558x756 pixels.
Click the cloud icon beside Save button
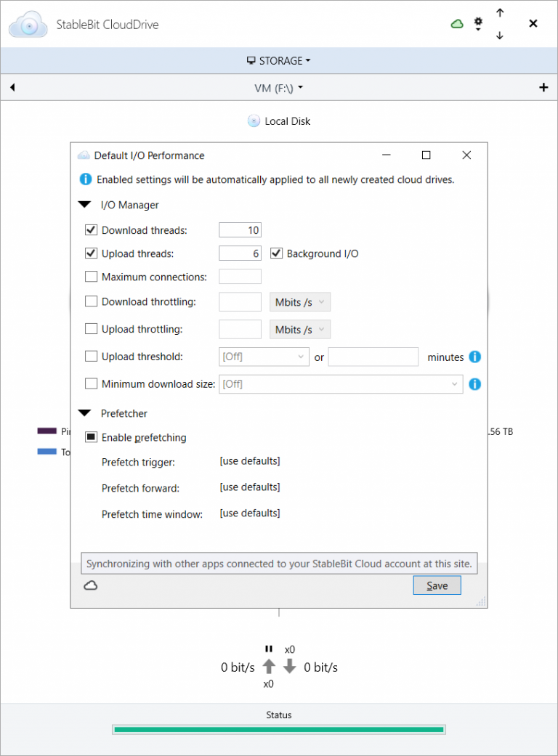(91, 585)
